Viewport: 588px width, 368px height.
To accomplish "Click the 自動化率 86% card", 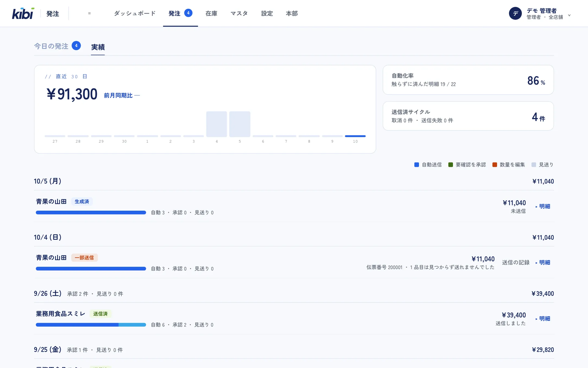I will [x=468, y=80].
